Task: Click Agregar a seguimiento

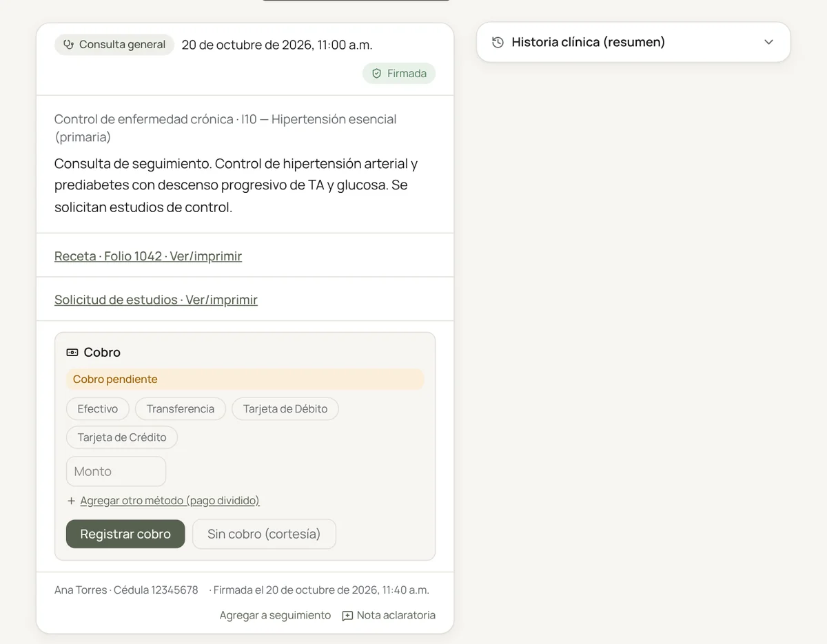Action: (275, 616)
